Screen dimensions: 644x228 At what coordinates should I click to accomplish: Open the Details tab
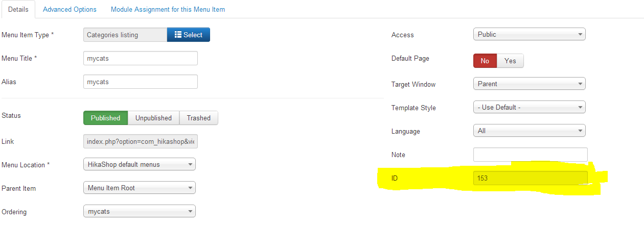click(18, 9)
